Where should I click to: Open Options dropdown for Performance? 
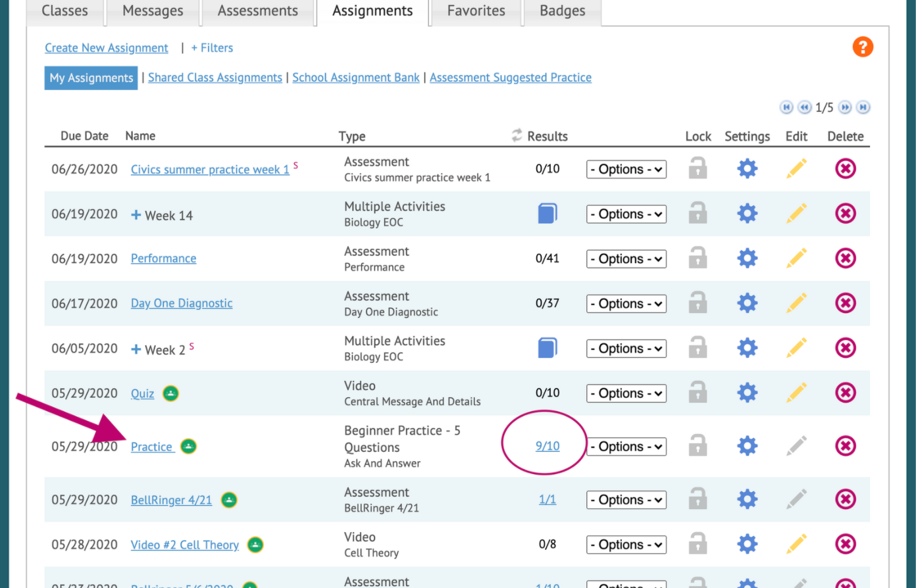(626, 258)
